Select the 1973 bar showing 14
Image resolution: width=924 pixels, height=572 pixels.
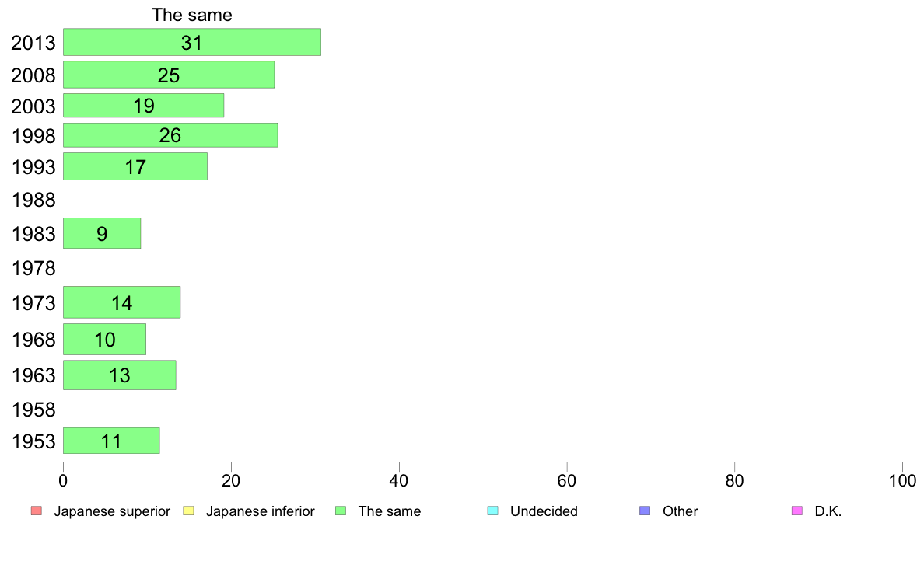click(x=121, y=302)
